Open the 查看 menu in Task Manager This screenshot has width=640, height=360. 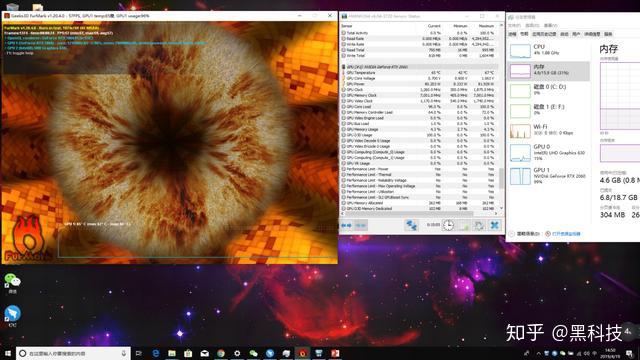[550, 25]
